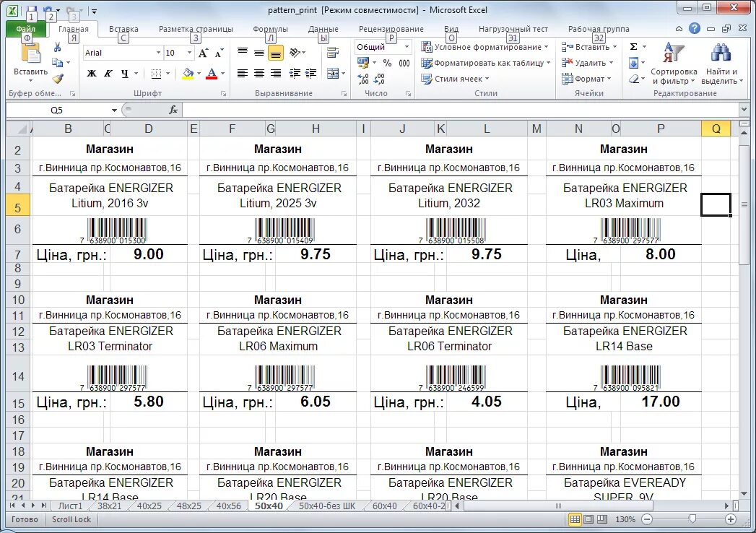The height and width of the screenshot is (533, 756).
Task: Click Вставить cells button
Action: [589, 47]
